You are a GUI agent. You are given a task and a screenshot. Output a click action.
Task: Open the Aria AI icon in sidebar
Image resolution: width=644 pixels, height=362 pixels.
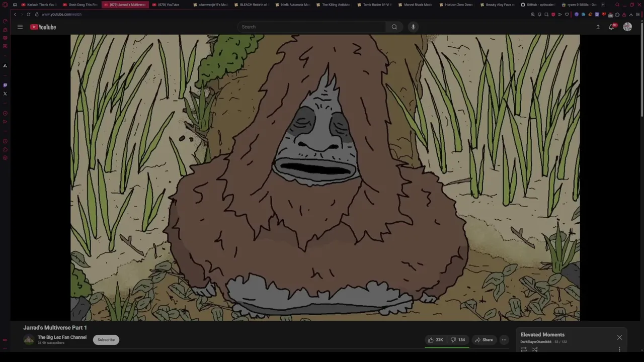click(5, 65)
